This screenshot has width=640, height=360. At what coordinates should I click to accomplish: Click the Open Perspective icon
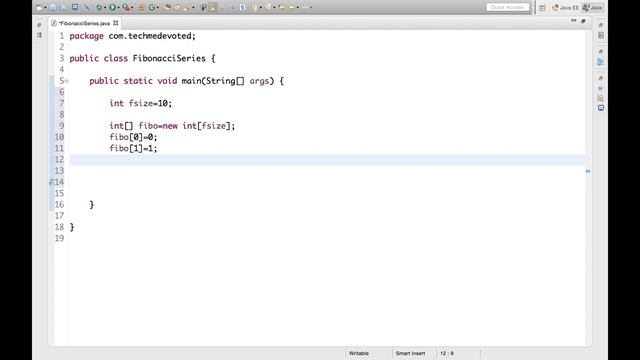pos(542,7)
